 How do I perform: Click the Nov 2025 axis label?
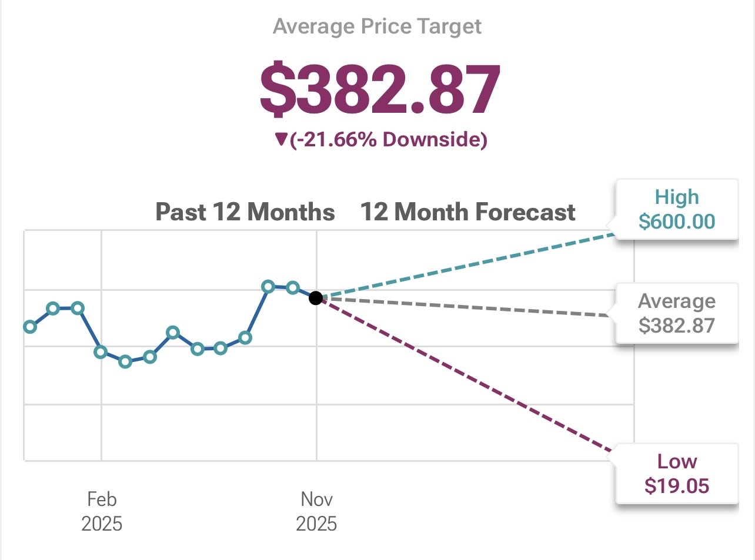pos(316,511)
